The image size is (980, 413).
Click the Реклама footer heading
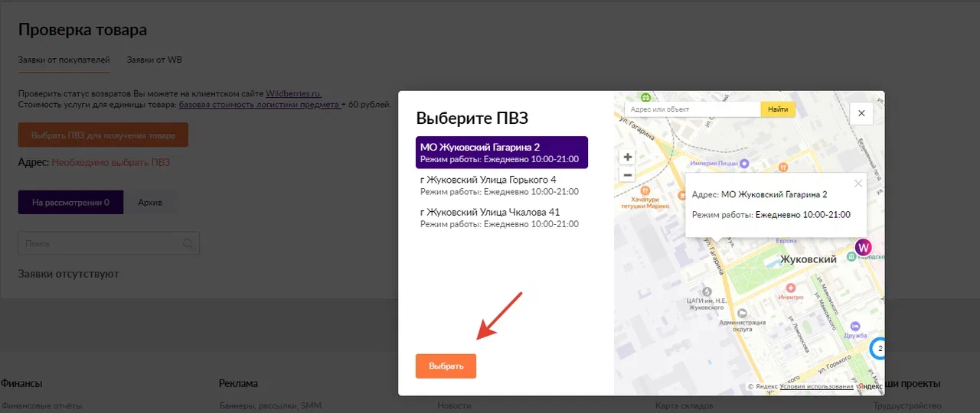point(238,383)
